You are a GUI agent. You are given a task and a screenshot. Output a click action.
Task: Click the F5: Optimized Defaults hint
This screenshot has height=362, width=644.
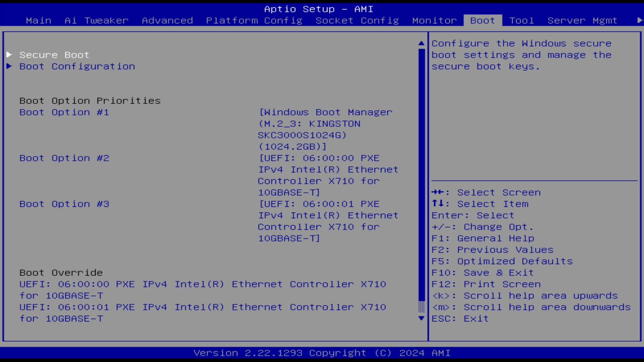502,261
